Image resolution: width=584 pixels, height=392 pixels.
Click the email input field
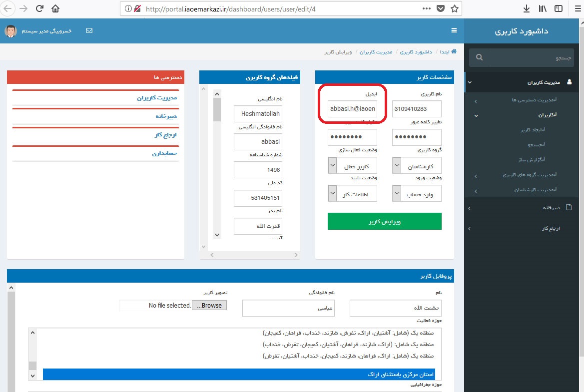tap(353, 108)
